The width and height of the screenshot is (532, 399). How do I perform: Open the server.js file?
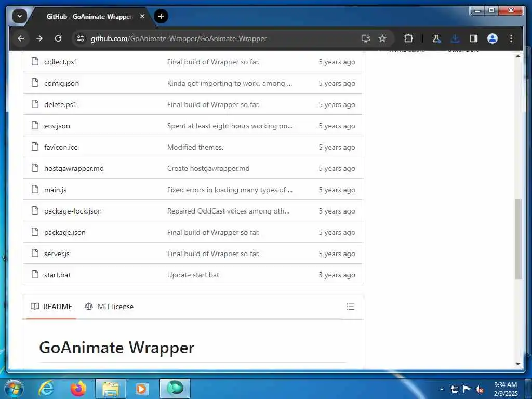57,254
